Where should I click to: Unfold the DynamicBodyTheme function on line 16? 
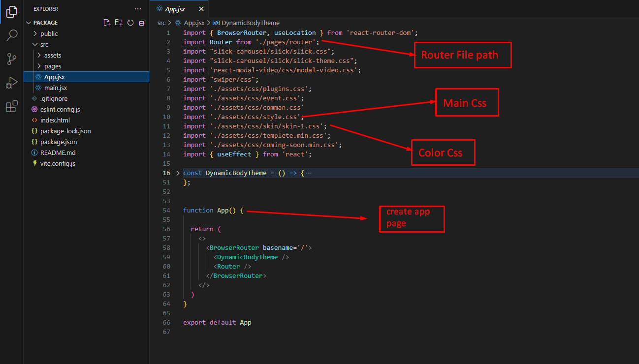pos(178,173)
